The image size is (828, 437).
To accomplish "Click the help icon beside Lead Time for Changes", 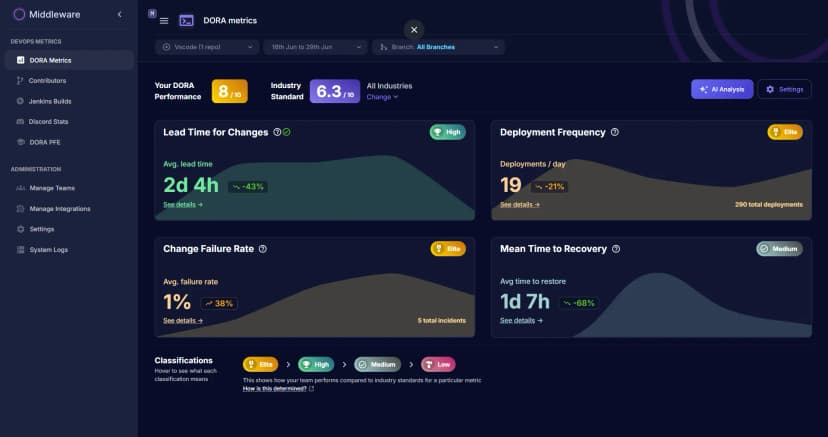I will pos(277,132).
